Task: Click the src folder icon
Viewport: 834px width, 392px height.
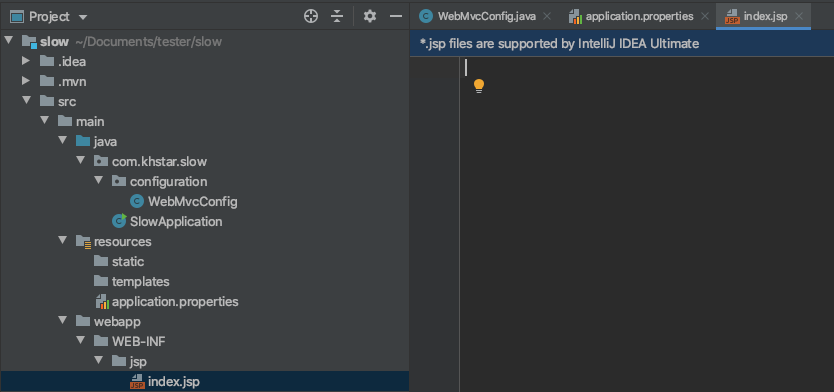Action: [x=47, y=101]
